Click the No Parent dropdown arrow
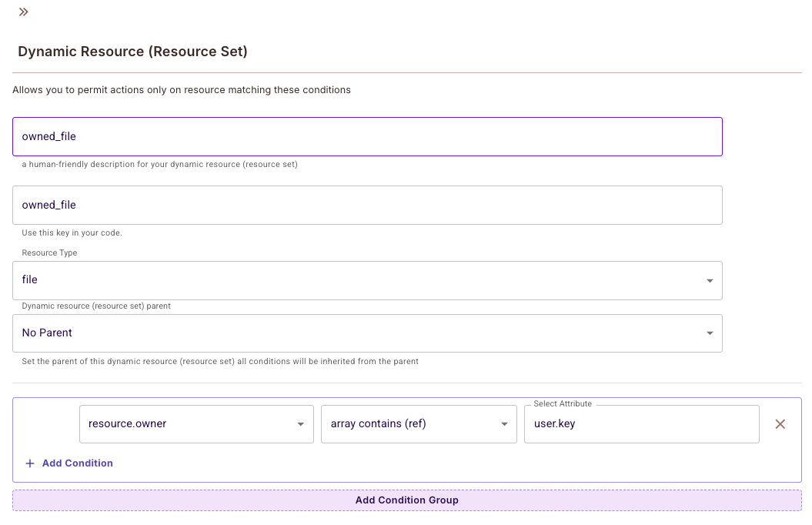This screenshot has width=812, height=525. point(710,333)
